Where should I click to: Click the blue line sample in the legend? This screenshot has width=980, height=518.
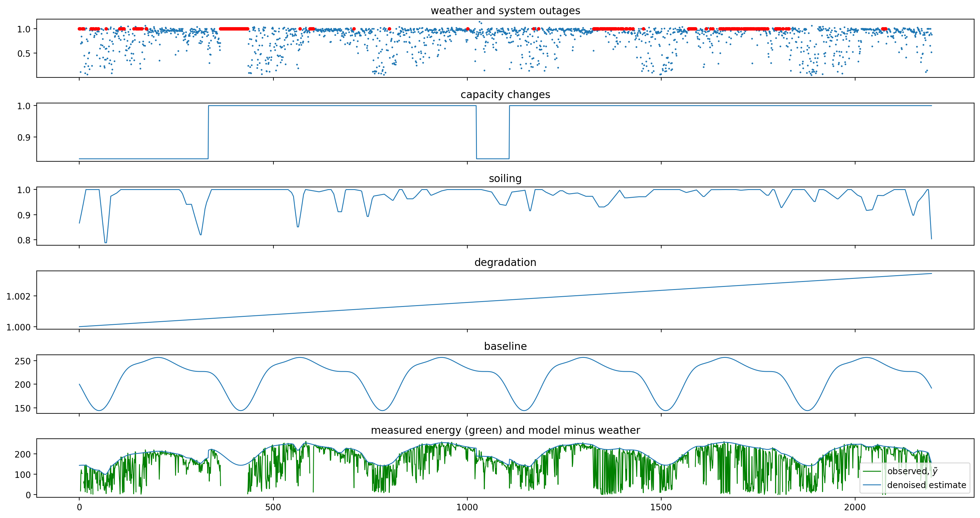pos(872,485)
